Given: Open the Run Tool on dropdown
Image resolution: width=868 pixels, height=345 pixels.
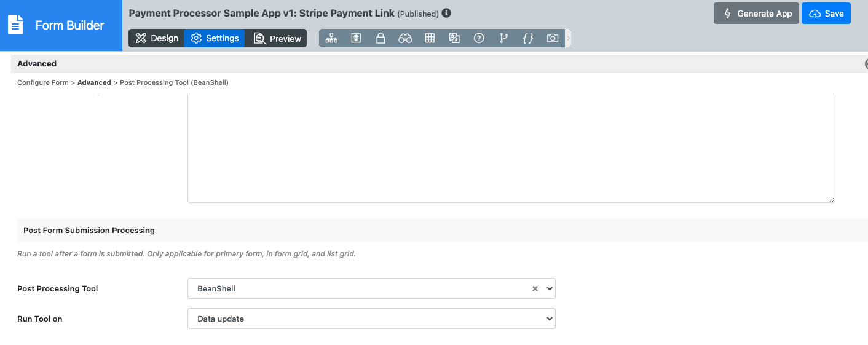Looking at the screenshot, I should (371, 319).
